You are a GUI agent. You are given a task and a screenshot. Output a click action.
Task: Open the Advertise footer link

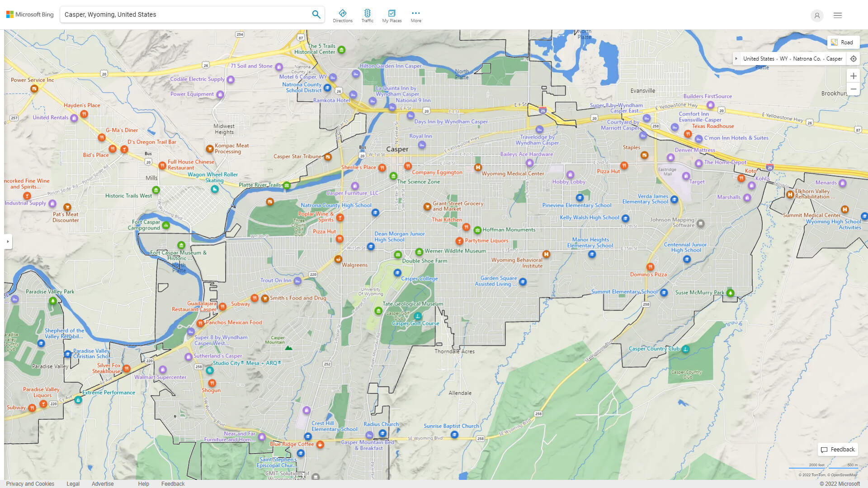[x=103, y=483]
